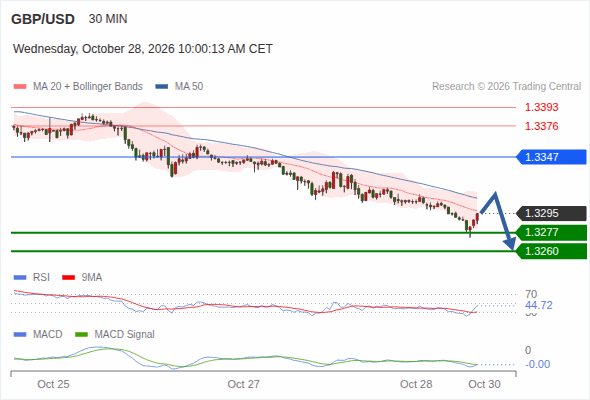Click the RSI legend label
The image size is (590, 400).
[41, 277]
